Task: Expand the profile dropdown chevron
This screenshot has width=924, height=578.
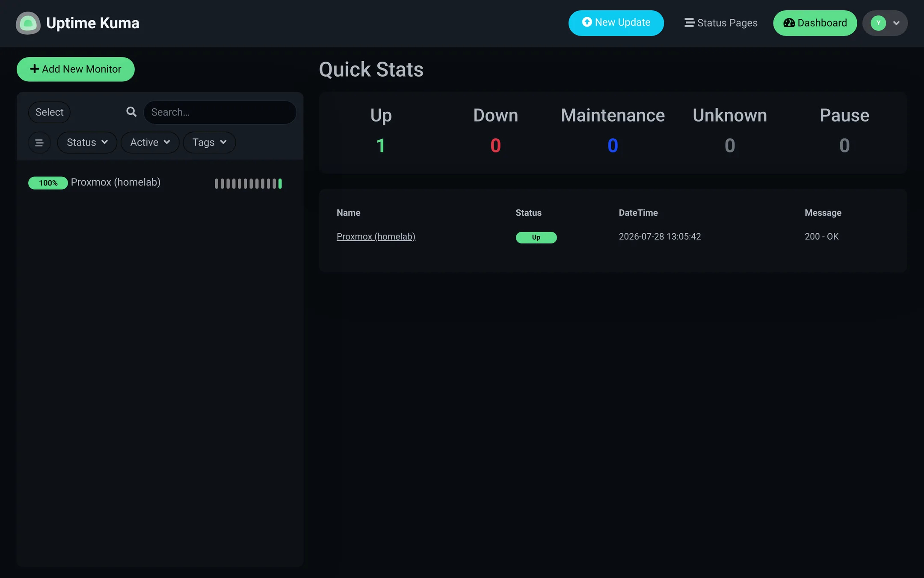Action: (x=896, y=23)
